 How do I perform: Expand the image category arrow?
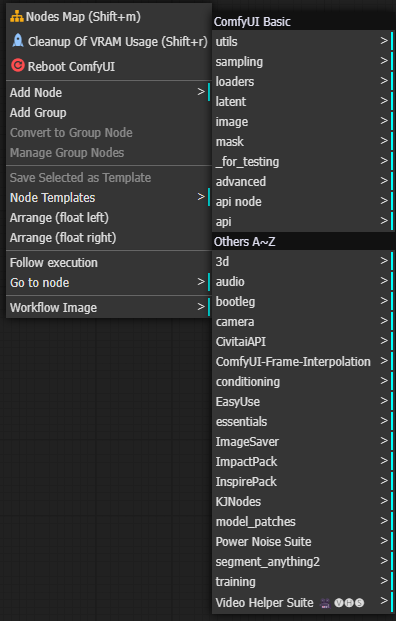[384, 121]
